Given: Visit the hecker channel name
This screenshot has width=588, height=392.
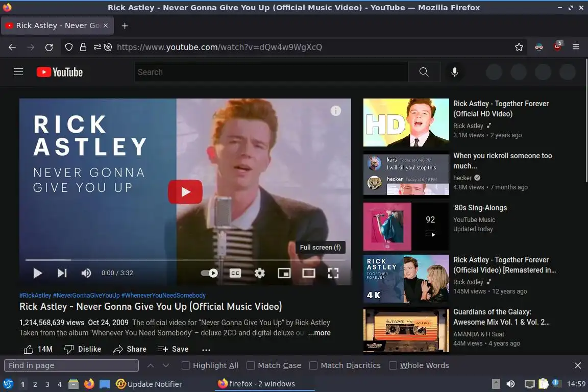Looking at the screenshot, I should pyautogui.click(x=462, y=178).
